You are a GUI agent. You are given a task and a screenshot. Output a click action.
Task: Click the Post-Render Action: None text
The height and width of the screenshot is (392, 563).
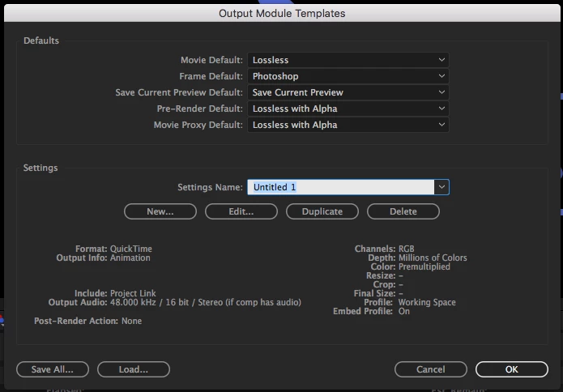pyautogui.click(x=88, y=321)
